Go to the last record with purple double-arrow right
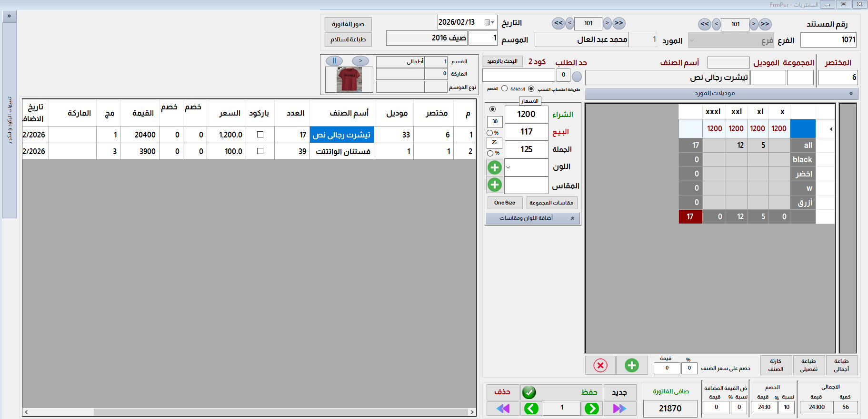The width and height of the screenshot is (868, 419). 619,409
